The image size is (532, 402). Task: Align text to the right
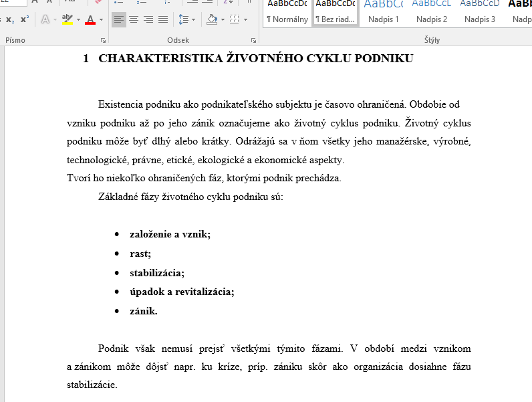click(x=148, y=19)
